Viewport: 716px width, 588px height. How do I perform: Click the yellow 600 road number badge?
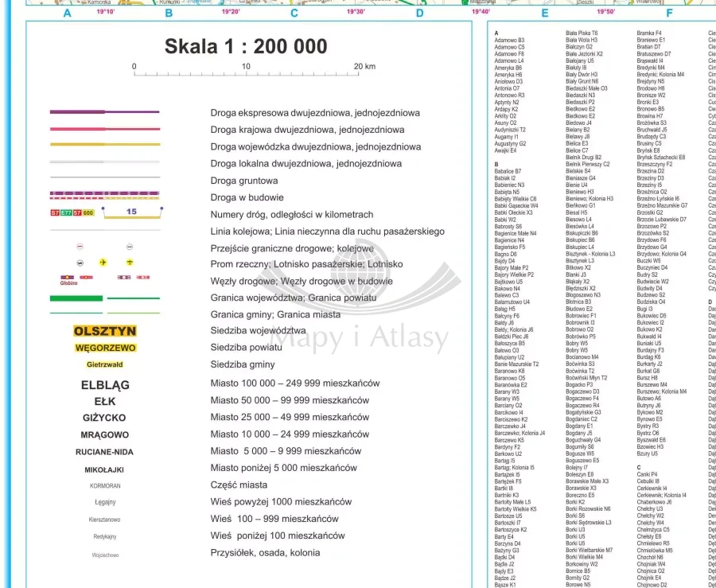click(x=88, y=213)
